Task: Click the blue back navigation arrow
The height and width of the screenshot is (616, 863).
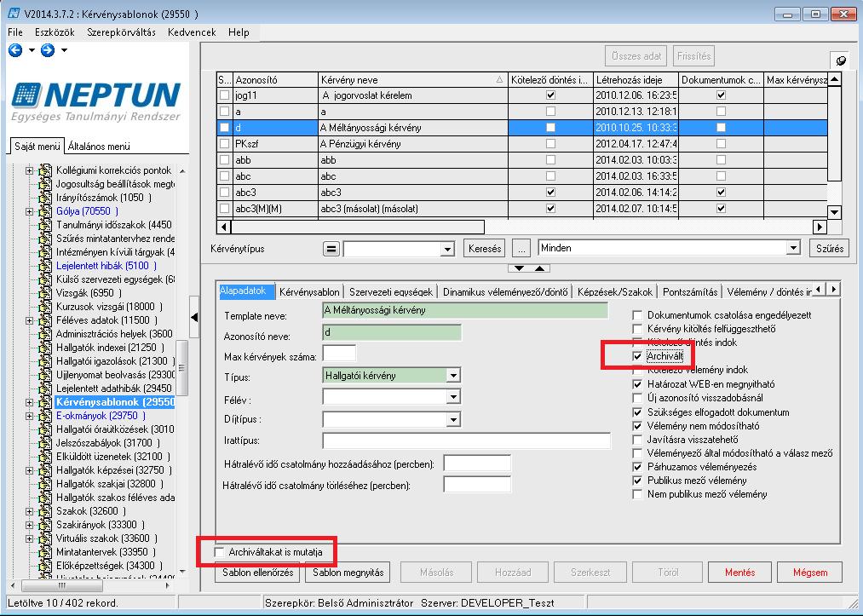Action: tap(15, 50)
